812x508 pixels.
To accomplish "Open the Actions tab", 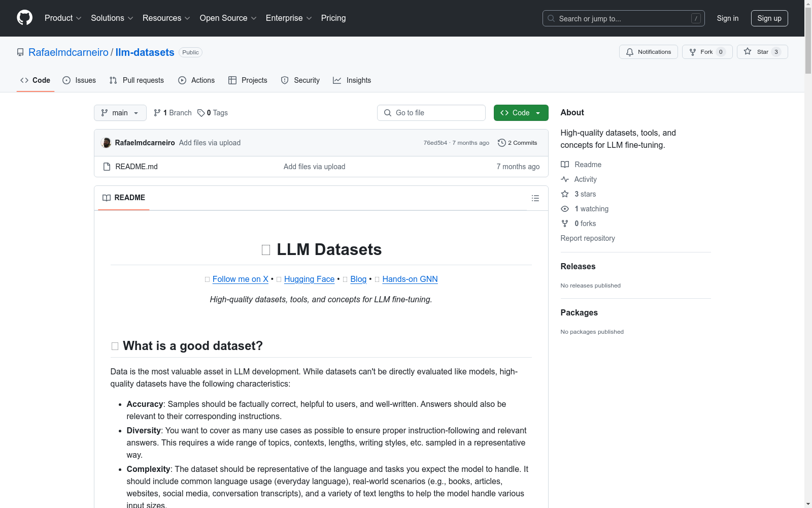I will (x=196, y=80).
